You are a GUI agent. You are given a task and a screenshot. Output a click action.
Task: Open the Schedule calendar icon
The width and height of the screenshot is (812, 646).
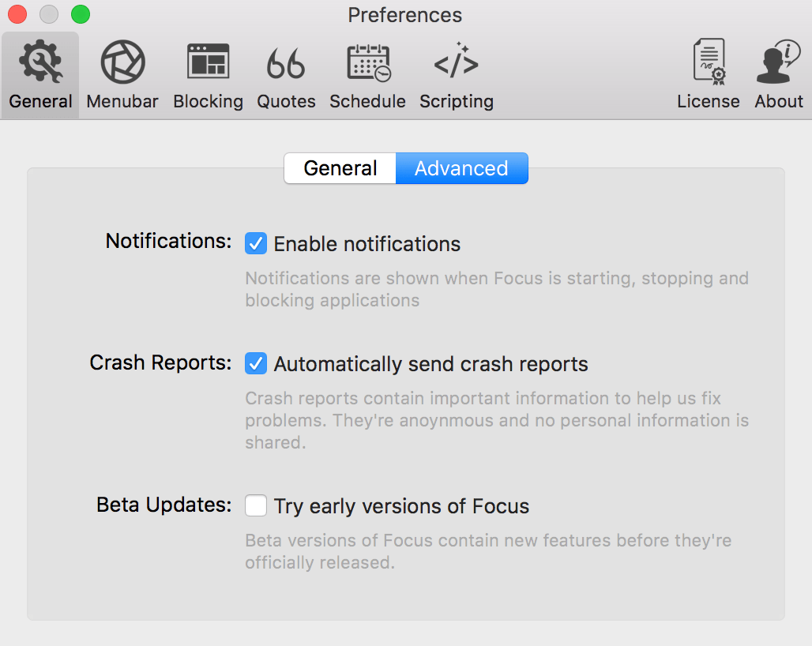point(367,75)
